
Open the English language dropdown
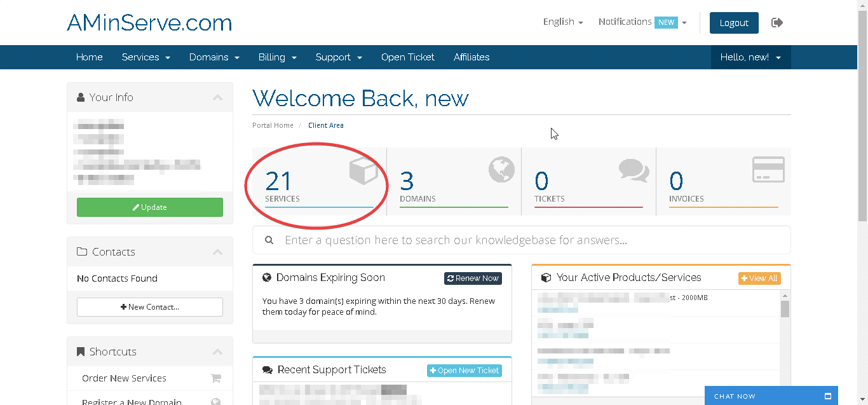tap(562, 22)
